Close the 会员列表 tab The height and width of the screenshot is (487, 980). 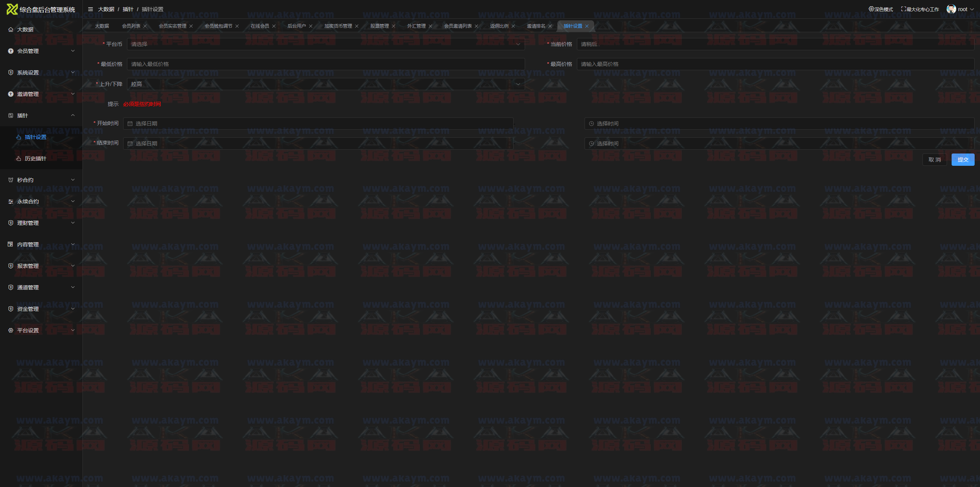145,26
